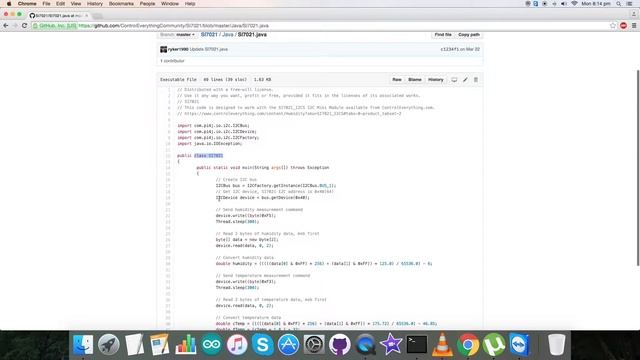This screenshot has width=640, height=360.
Task: Open Numbers chart app in dock
Action: point(186,344)
